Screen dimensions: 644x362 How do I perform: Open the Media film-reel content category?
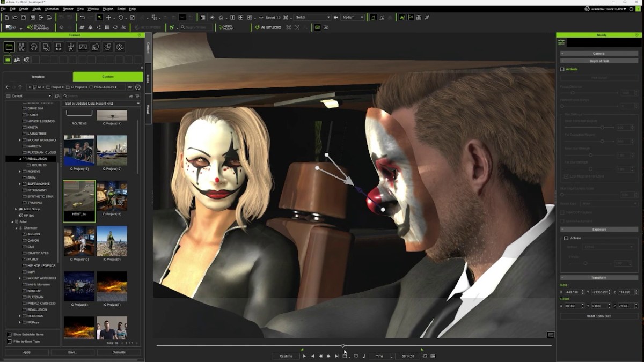(x=120, y=47)
